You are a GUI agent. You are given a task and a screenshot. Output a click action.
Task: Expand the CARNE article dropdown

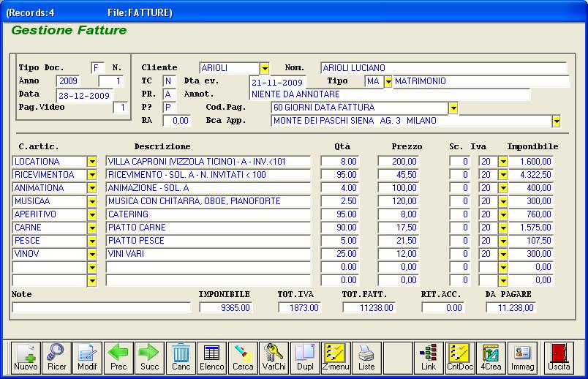pos(92,228)
